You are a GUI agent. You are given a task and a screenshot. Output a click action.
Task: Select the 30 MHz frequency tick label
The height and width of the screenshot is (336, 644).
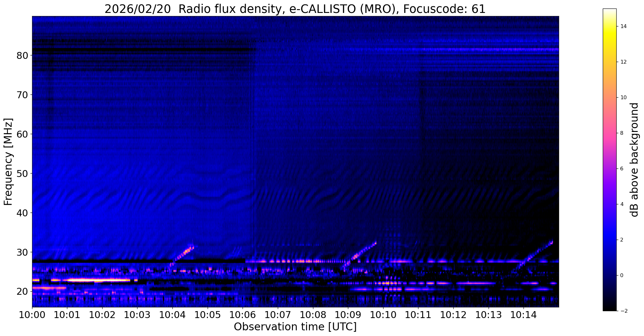tap(22, 252)
